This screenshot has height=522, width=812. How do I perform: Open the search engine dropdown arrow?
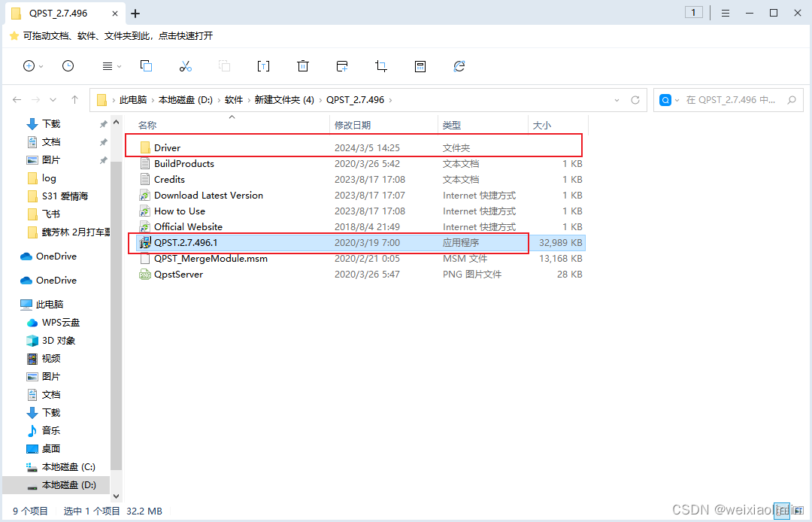tap(677, 100)
